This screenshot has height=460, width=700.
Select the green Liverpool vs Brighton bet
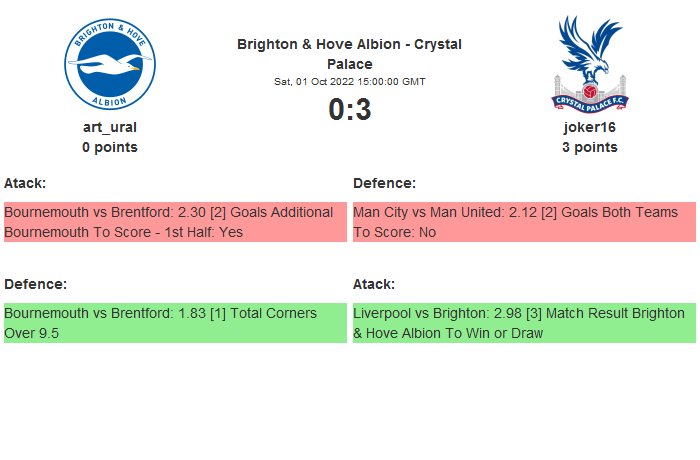[524, 323]
